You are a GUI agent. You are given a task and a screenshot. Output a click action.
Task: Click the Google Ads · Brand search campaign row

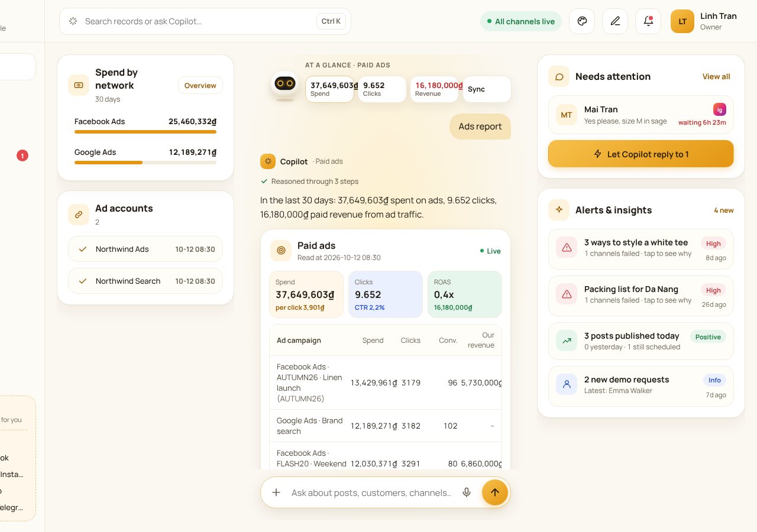(386, 426)
